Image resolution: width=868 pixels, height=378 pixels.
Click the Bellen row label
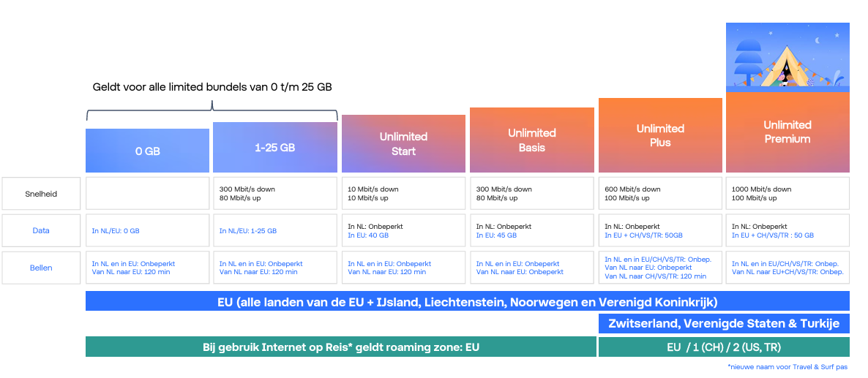(x=42, y=268)
